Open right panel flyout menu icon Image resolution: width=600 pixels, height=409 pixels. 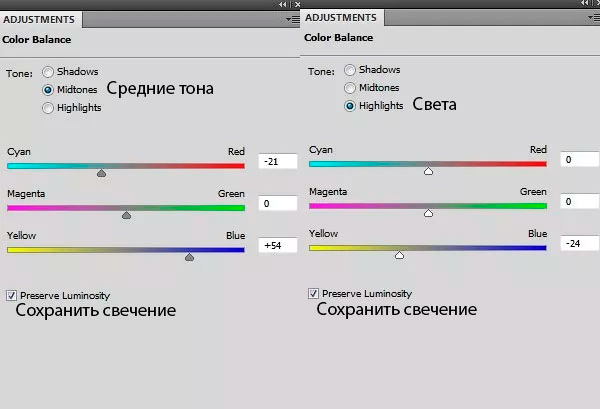(x=594, y=17)
